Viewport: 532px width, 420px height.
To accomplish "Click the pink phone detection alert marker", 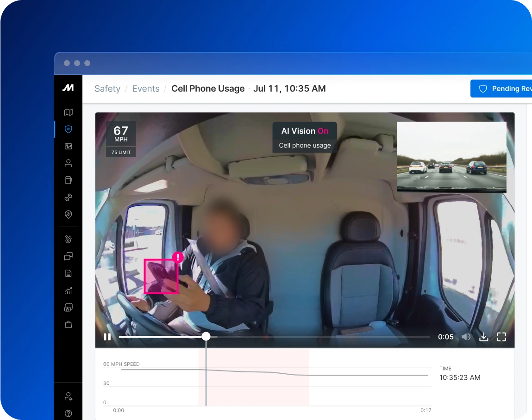I will tap(178, 257).
